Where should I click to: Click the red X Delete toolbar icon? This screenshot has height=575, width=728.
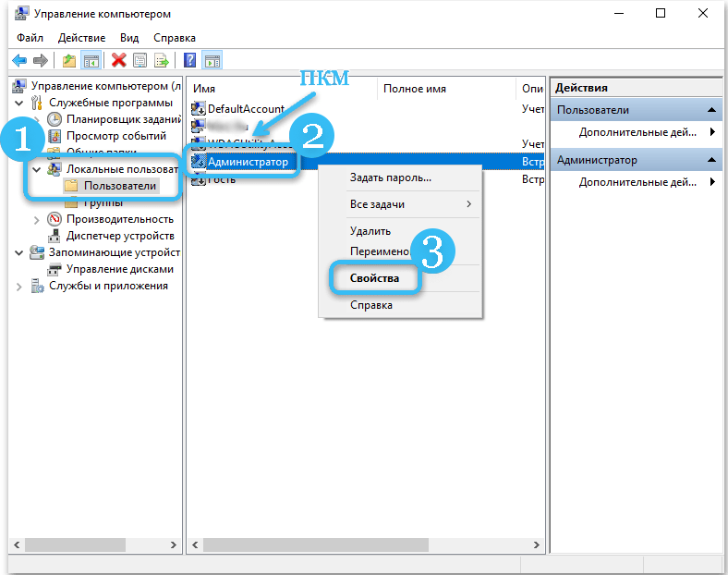tap(118, 61)
